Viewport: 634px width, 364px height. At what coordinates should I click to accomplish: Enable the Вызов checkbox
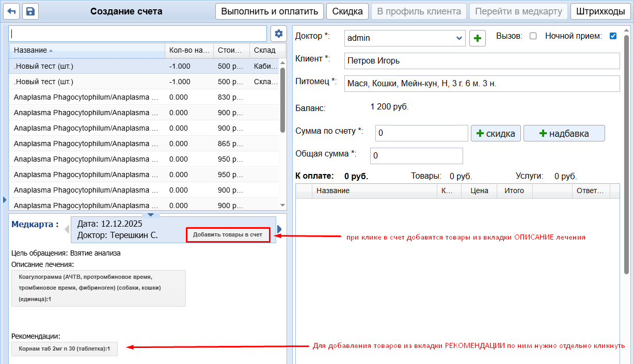[533, 36]
